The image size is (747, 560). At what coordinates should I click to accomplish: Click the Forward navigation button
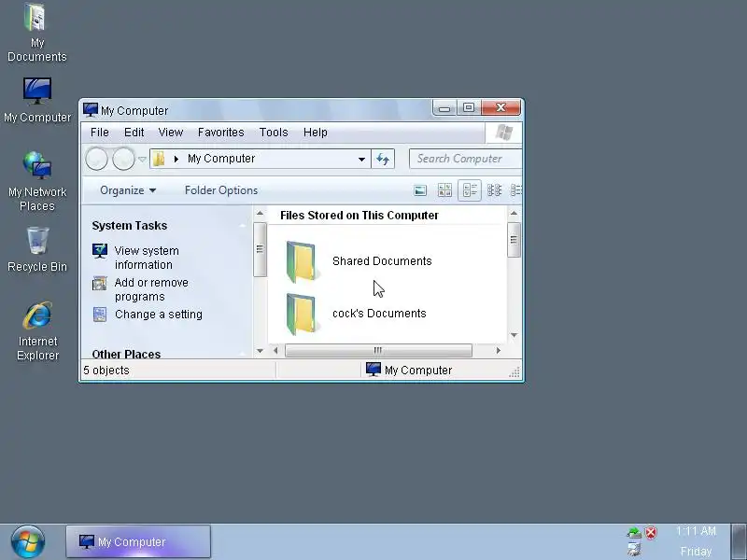[x=123, y=159]
